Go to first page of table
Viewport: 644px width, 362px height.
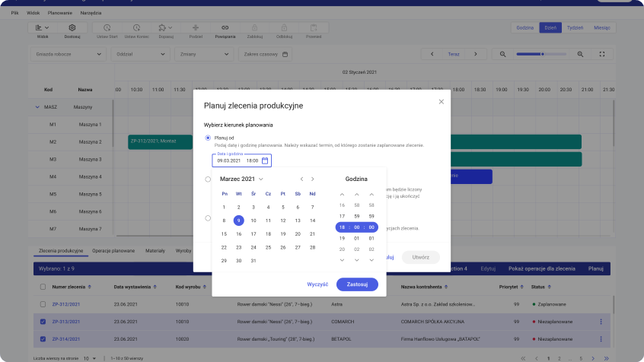tap(523, 358)
